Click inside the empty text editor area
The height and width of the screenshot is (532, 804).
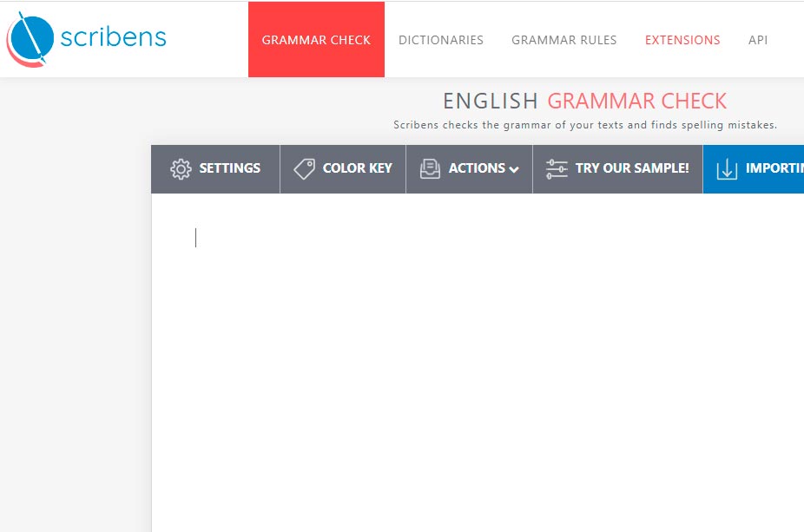coord(478,365)
